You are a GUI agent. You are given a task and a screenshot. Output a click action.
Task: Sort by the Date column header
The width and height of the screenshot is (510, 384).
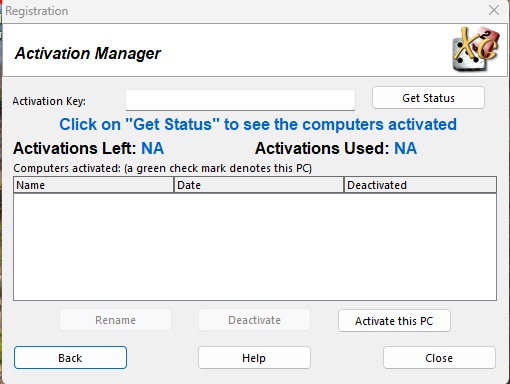(259, 185)
